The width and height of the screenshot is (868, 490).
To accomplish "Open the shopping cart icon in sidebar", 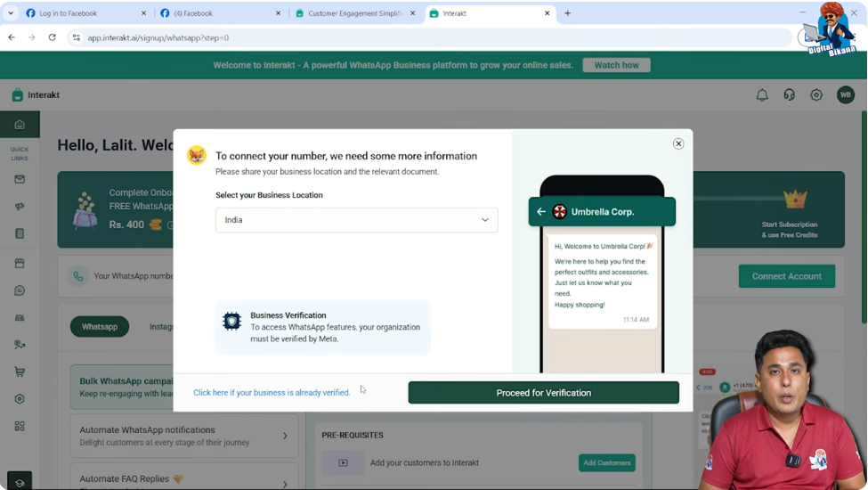I will coord(20,372).
